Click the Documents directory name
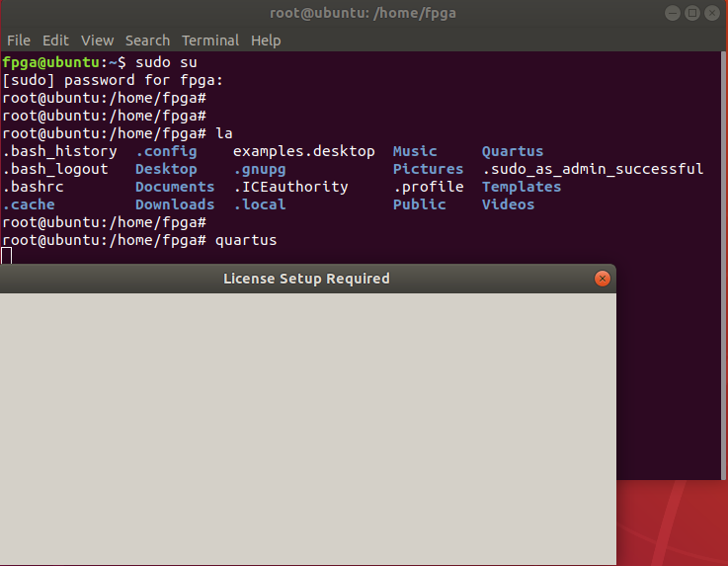Viewport: 728px width, 566px height. pos(175,187)
